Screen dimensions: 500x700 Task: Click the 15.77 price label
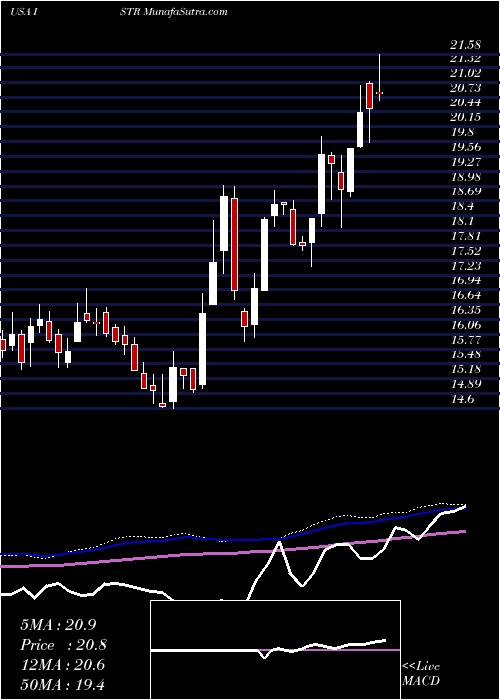click(466, 340)
